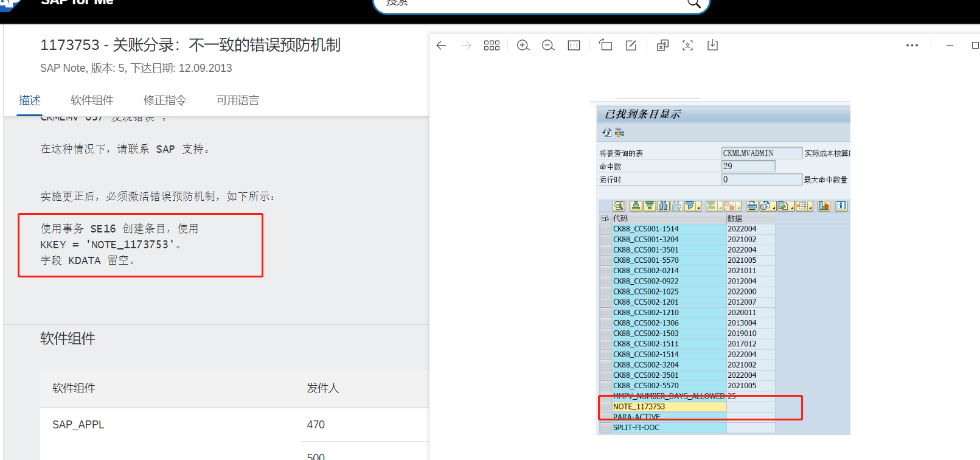Select the NOTE_1173753 cell
Screen dimensions: 980x460
669,406
